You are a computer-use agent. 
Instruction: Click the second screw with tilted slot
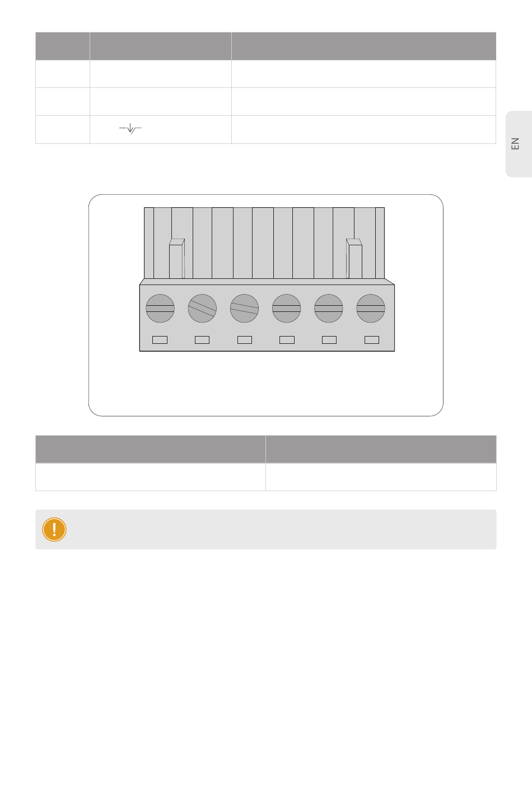(202, 309)
